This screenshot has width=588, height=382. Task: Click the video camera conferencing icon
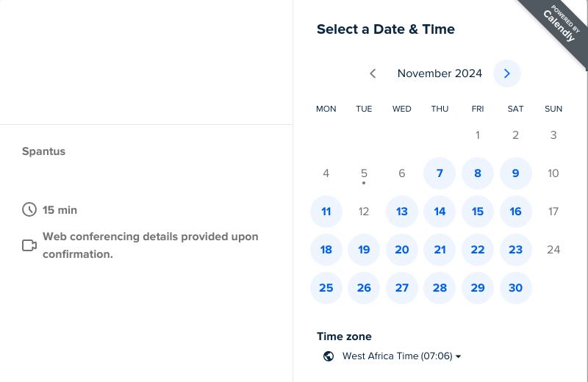(x=29, y=245)
